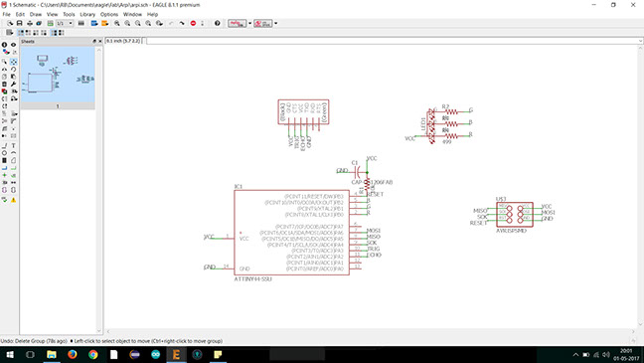This screenshot has height=363, width=644.
Task: Select the Info tool
Action: pos(5,45)
